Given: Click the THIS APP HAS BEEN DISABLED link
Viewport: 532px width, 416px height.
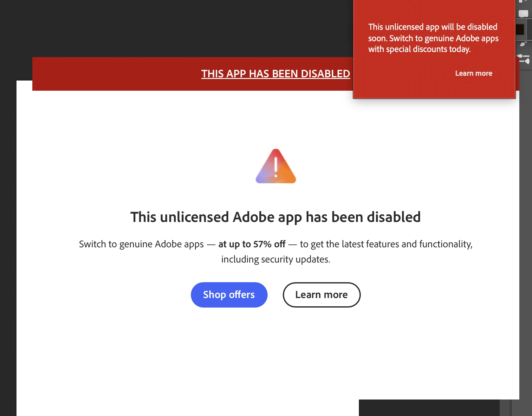Looking at the screenshot, I should (276, 74).
